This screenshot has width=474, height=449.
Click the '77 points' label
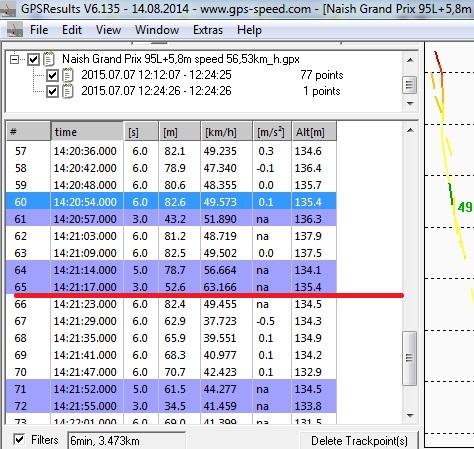pyautogui.click(x=322, y=75)
